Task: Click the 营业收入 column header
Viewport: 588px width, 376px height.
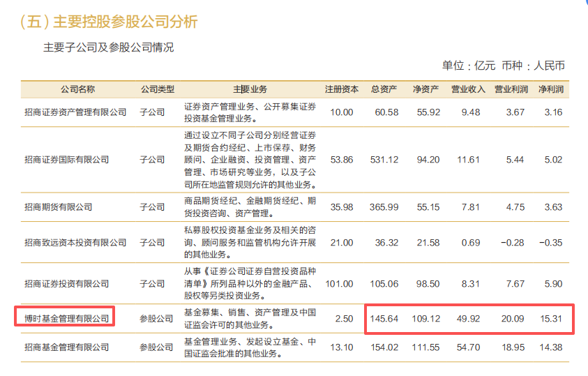Action: (x=468, y=89)
